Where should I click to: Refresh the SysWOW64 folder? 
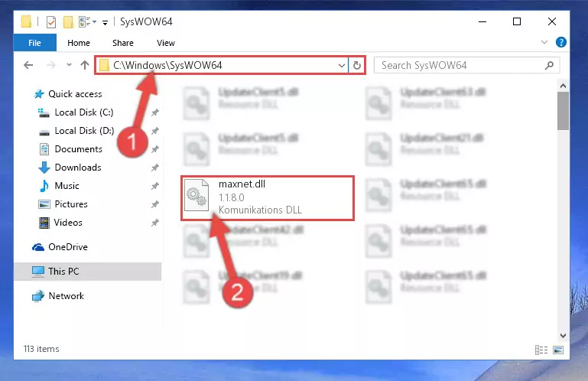356,65
